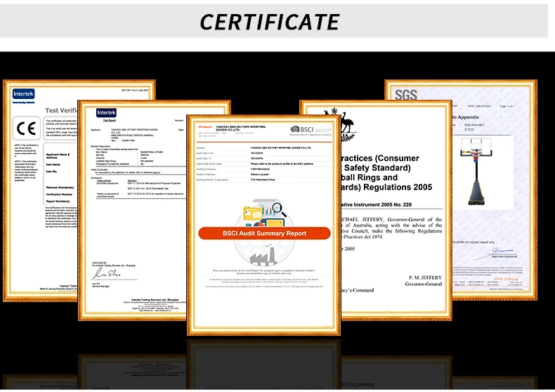
Task: Click the SGS logo on the right certificate
Action: [x=406, y=94]
